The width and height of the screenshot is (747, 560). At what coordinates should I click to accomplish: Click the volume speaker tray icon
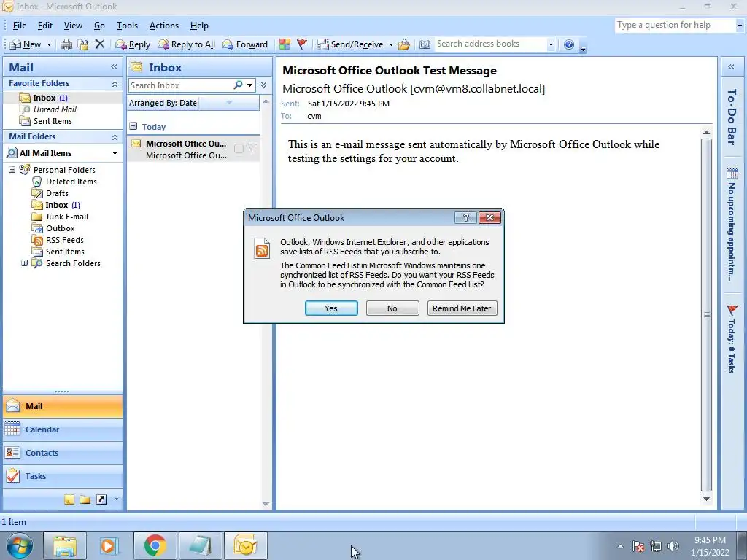click(673, 546)
